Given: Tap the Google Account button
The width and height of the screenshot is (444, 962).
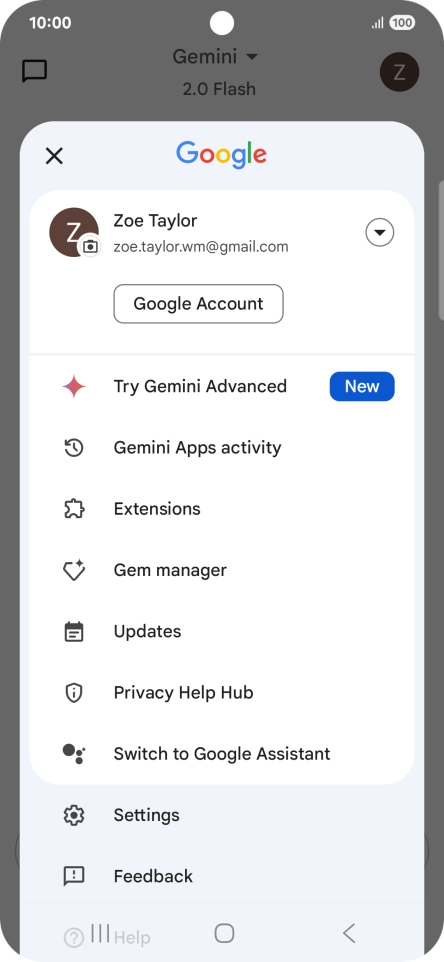Looking at the screenshot, I should click(x=198, y=304).
